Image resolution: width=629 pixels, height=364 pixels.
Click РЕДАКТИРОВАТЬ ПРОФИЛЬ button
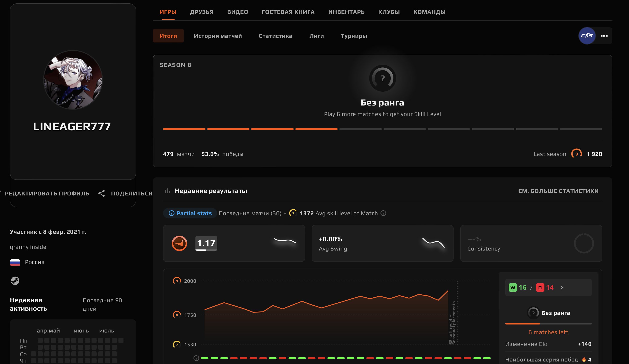47,194
